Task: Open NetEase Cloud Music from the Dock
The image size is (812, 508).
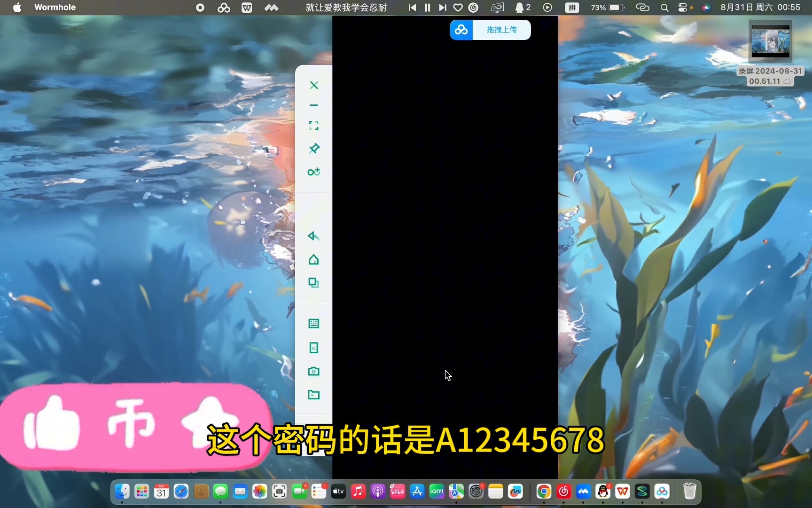Action: coord(563,492)
